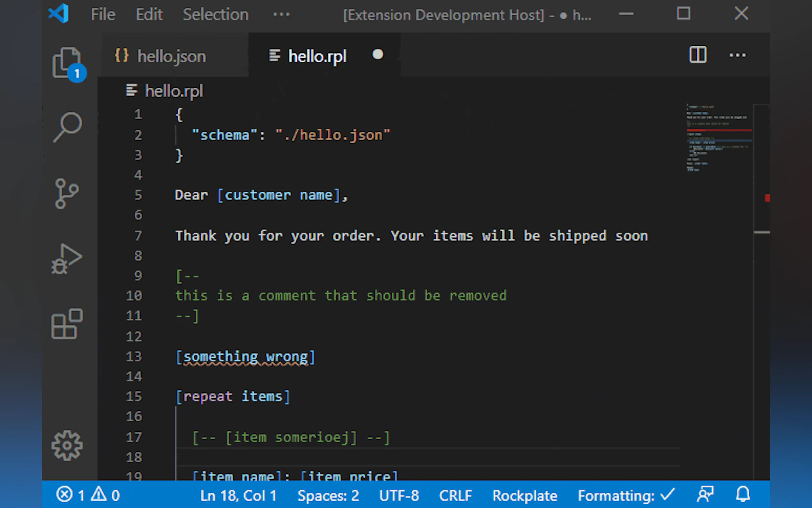The height and width of the screenshot is (508, 812).
Task: Split the editor to the right
Action: (x=698, y=55)
